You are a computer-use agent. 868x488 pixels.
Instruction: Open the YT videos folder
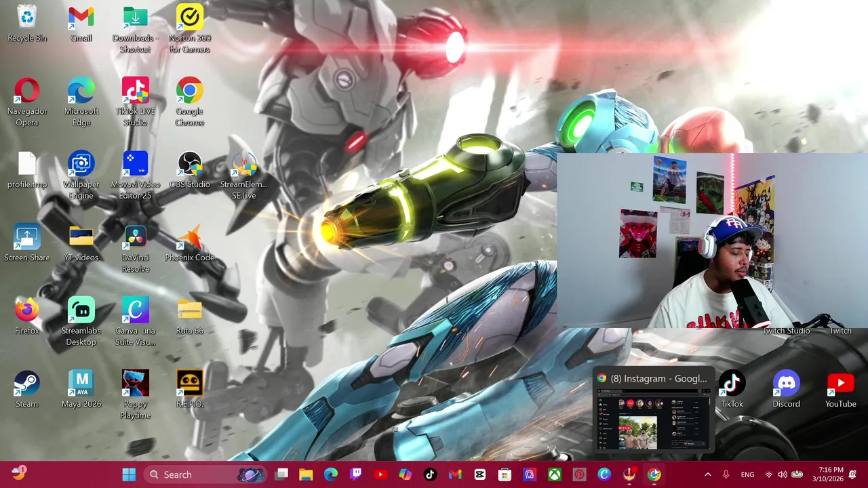[x=81, y=243]
